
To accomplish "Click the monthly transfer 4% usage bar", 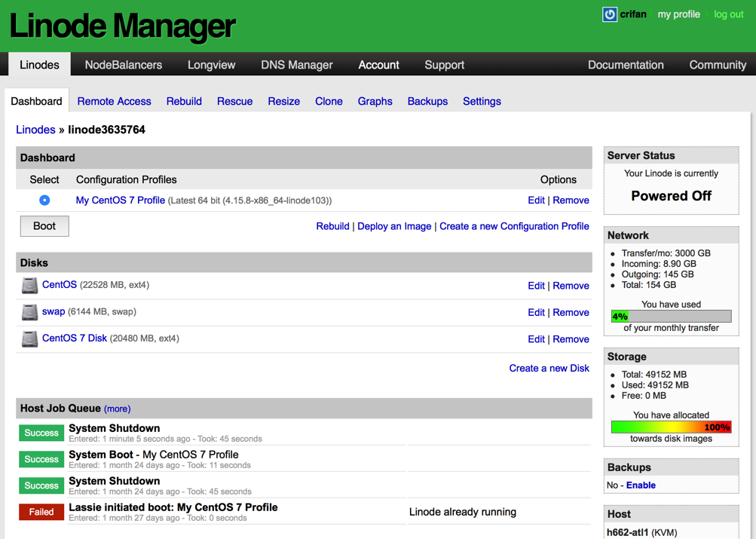I will click(671, 317).
